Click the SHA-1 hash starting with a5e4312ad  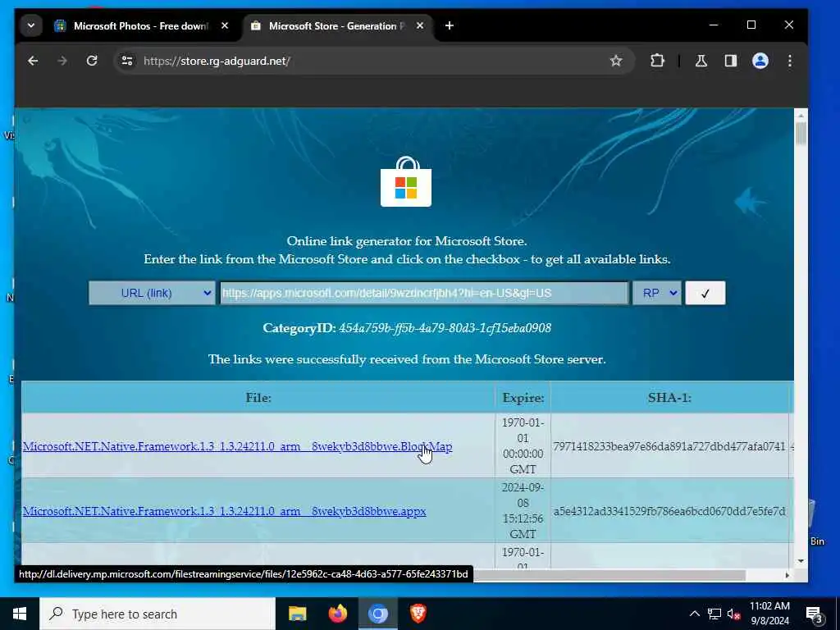pyautogui.click(x=669, y=511)
